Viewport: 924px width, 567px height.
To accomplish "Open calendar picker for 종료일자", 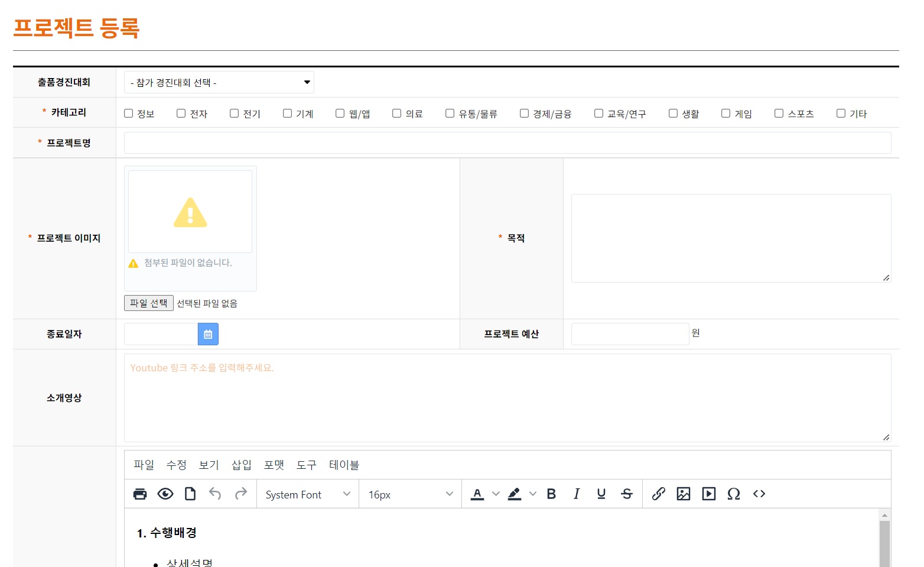I will (208, 334).
